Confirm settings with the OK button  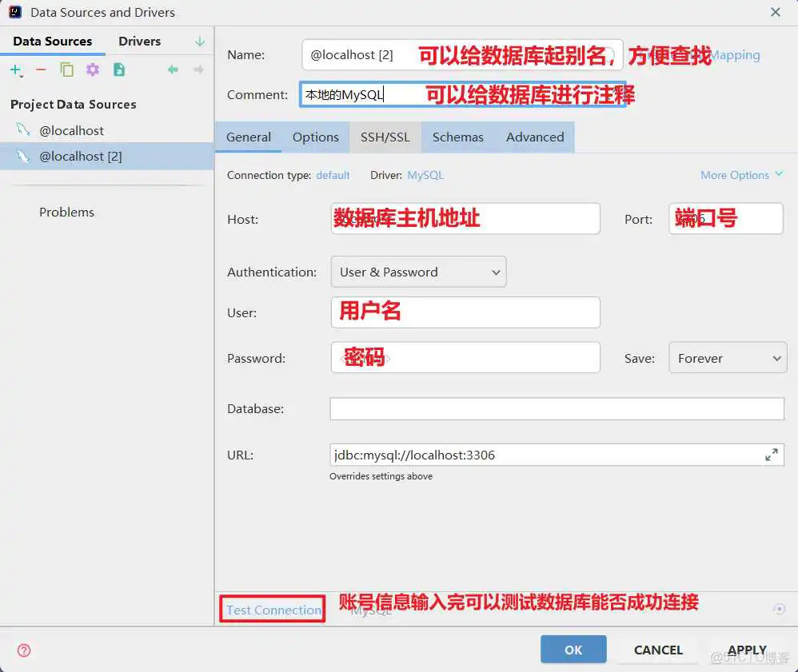point(573,649)
